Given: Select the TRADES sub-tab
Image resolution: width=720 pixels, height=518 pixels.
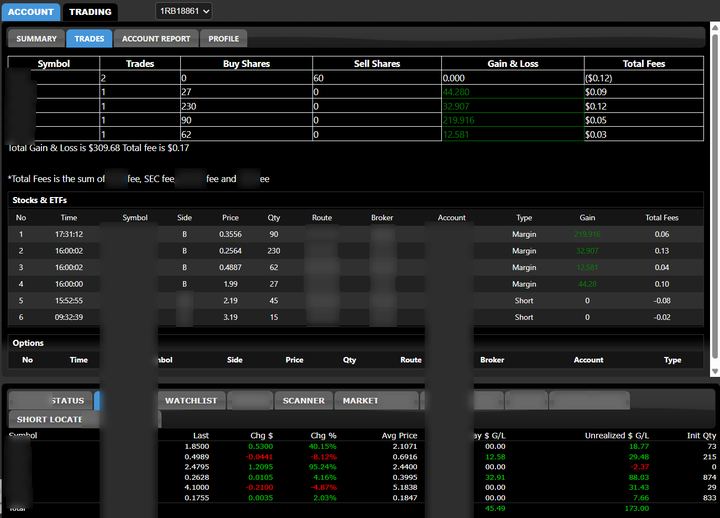Looking at the screenshot, I should pos(89,39).
